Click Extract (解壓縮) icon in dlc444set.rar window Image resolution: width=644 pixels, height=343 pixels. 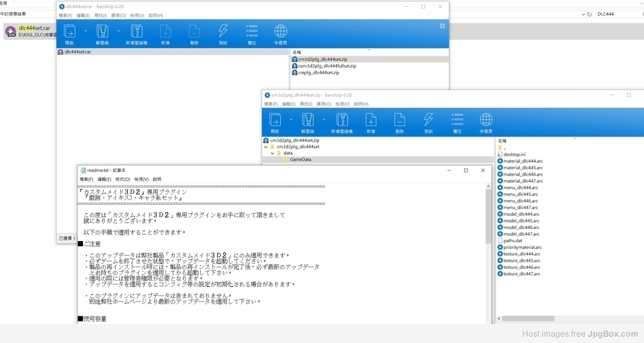[103, 31]
